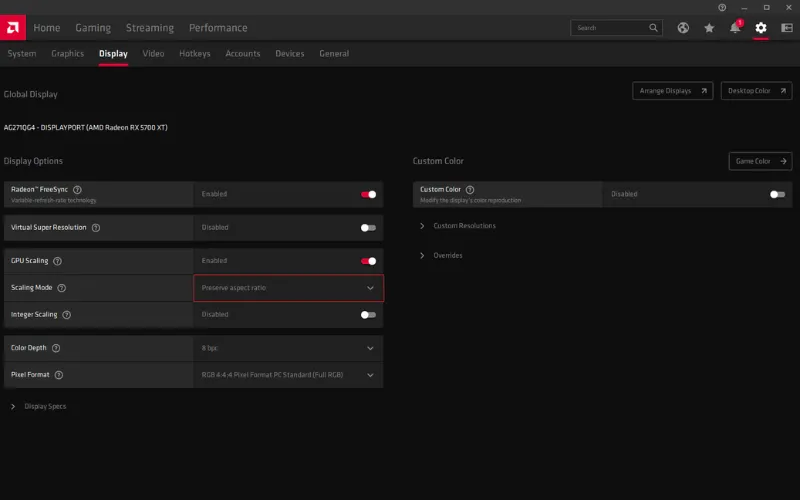Enable Integer Scaling toggle

pyautogui.click(x=368, y=315)
